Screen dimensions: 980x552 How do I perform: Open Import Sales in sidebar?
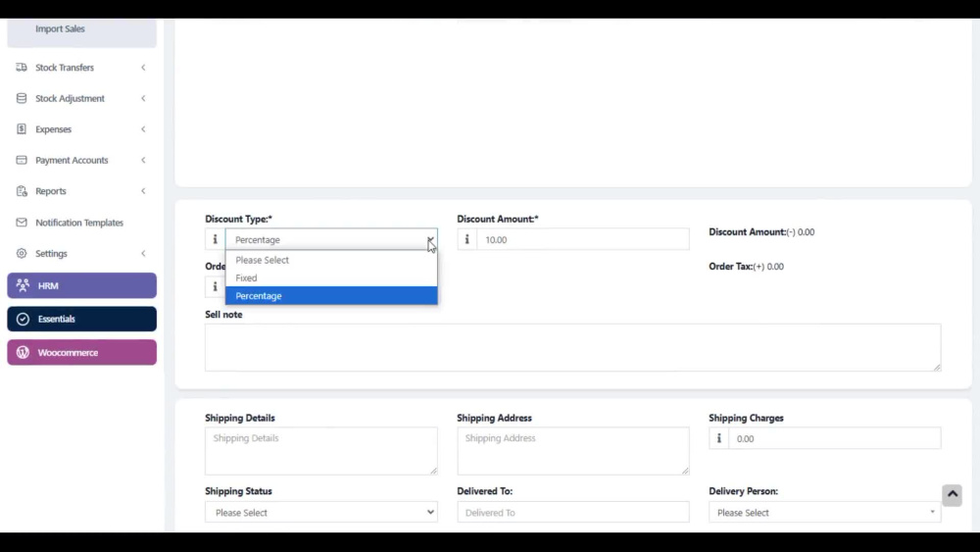click(60, 28)
